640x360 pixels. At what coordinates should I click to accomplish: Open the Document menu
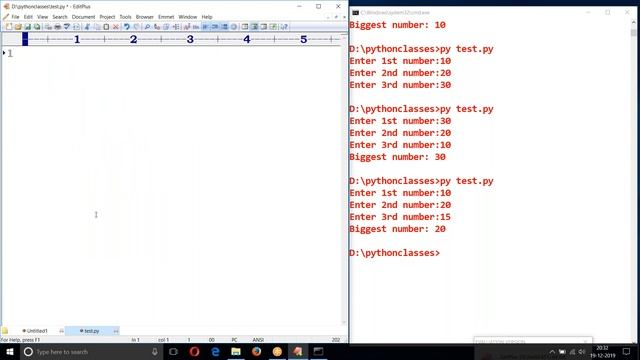pyautogui.click(x=83, y=17)
